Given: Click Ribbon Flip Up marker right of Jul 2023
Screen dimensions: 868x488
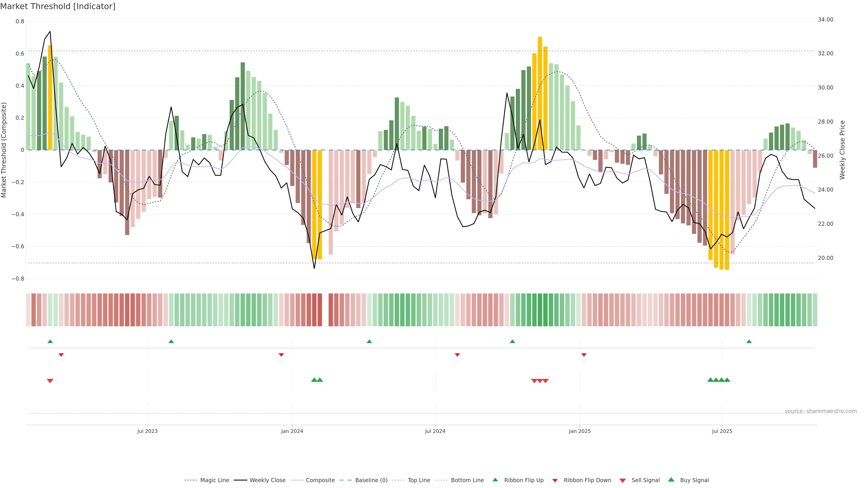Looking at the screenshot, I should [x=171, y=342].
